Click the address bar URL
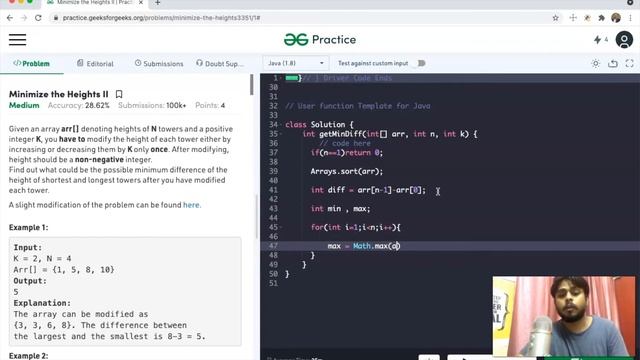This screenshot has width=640, height=360. pyautogui.click(x=161, y=18)
